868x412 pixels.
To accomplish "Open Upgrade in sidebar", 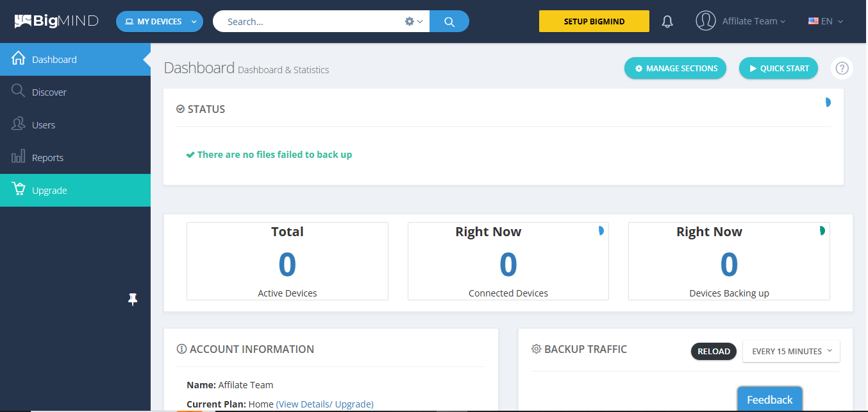I will point(75,190).
